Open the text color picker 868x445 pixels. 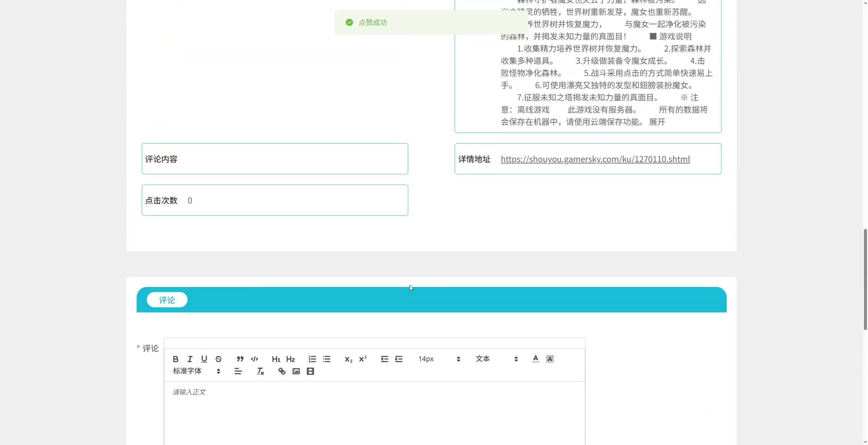point(535,359)
